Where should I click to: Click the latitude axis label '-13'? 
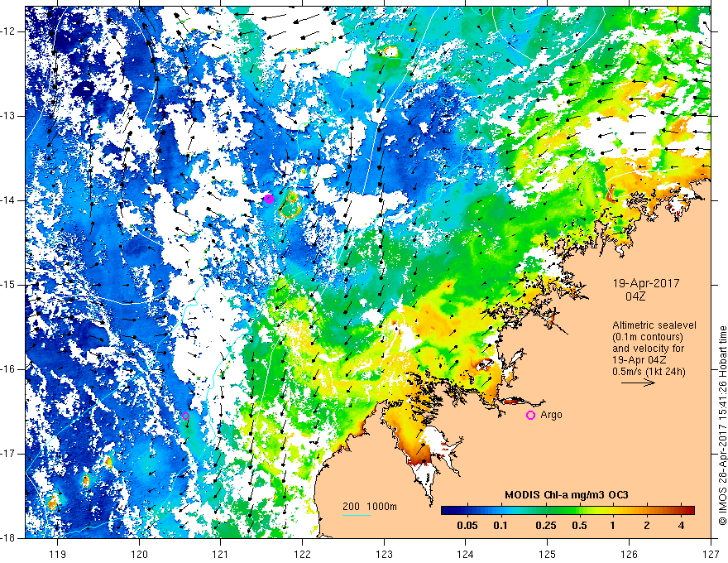[x=8, y=116]
